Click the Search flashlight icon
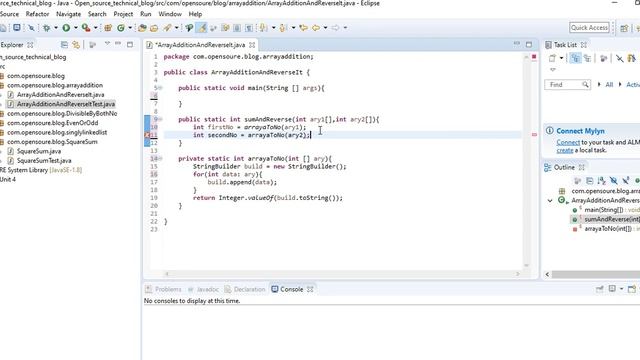 167,28
